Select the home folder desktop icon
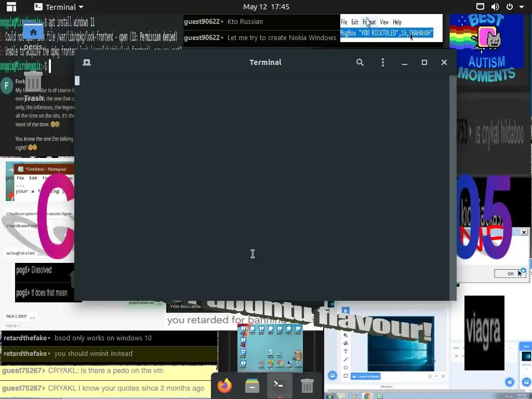The height and width of the screenshot is (399, 532). [33, 36]
